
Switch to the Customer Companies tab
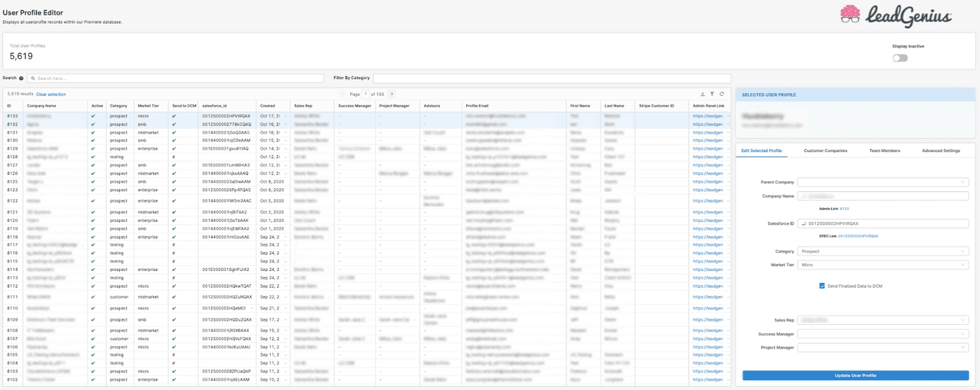click(825, 151)
